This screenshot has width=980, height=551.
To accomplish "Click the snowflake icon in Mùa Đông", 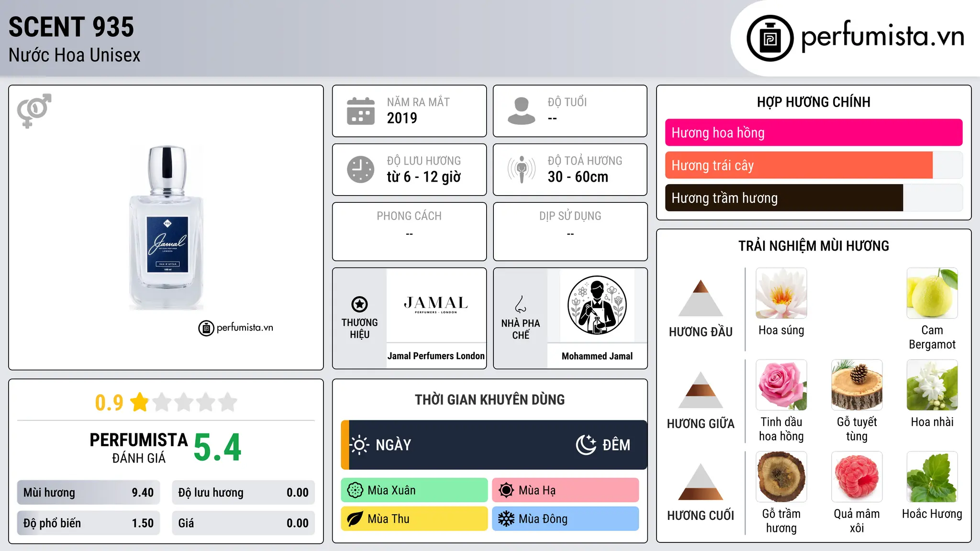I will tap(506, 519).
